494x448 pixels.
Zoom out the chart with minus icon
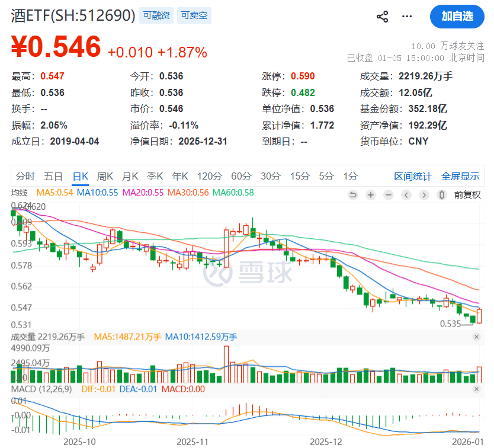(389, 194)
